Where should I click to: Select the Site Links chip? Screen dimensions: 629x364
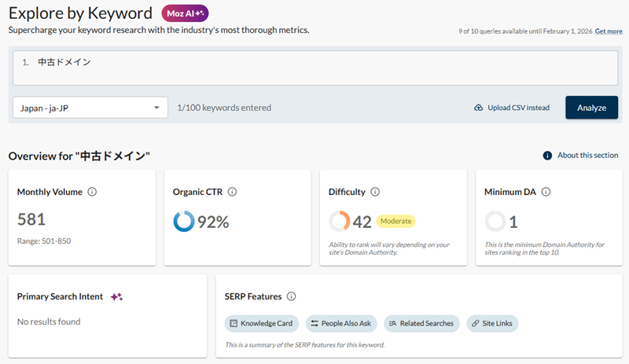click(492, 323)
